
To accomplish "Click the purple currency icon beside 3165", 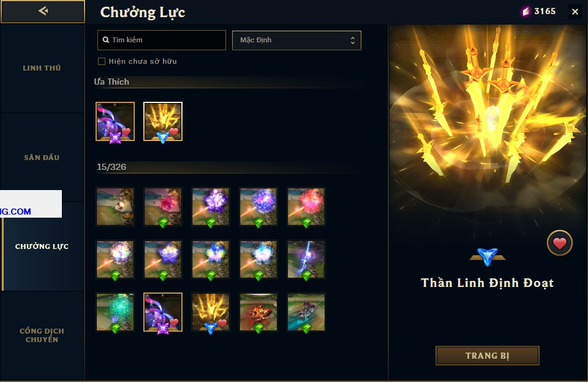I will tap(526, 12).
